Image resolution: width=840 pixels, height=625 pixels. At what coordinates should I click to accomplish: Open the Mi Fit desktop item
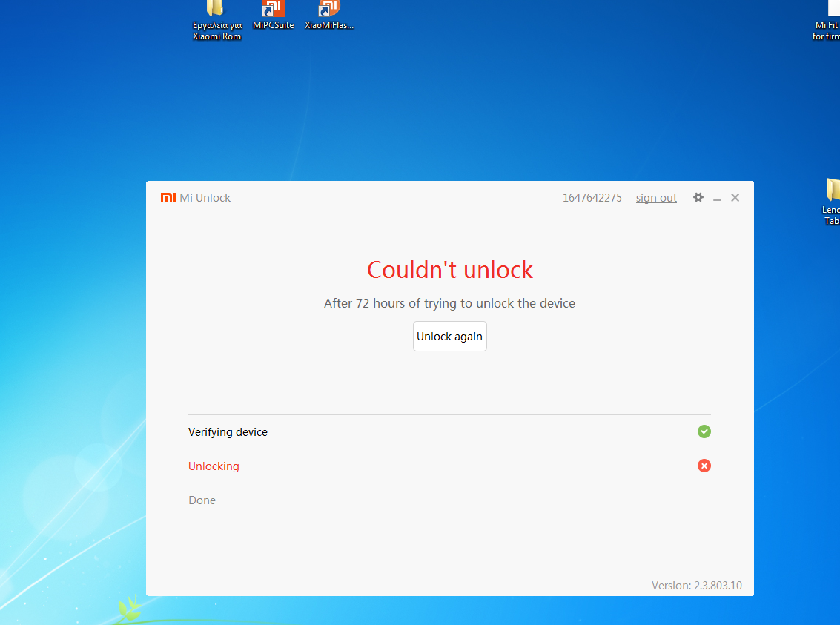[x=826, y=20]
